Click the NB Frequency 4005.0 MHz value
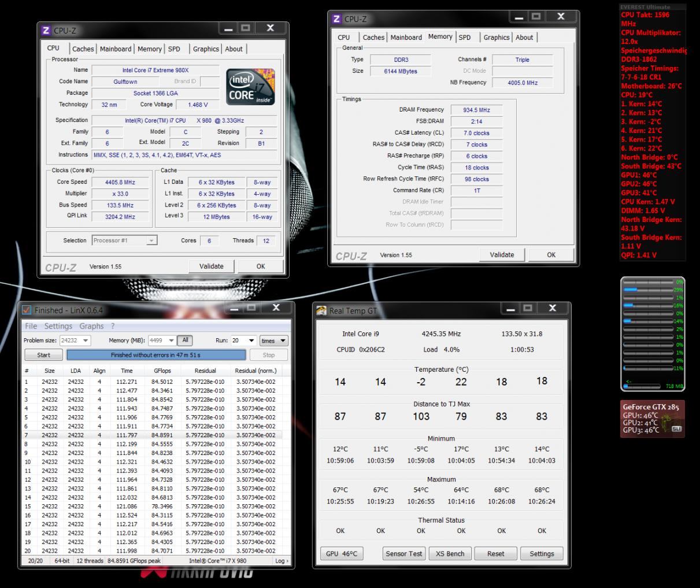700x588 pixels. [x=522, y=83]
